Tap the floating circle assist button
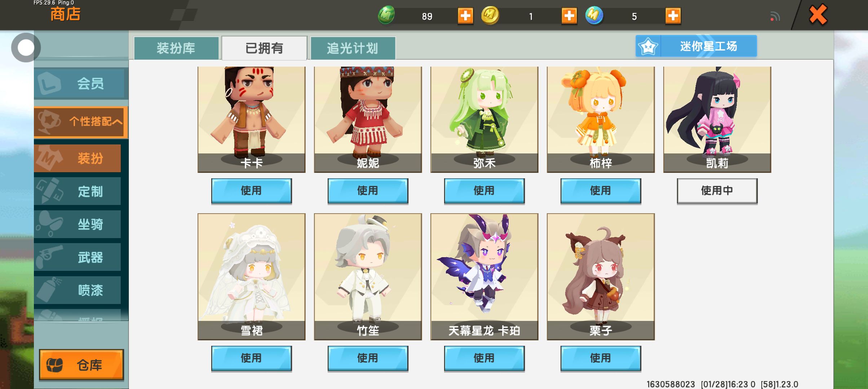Viewport: 868px width, 389px height. (26, 48)
